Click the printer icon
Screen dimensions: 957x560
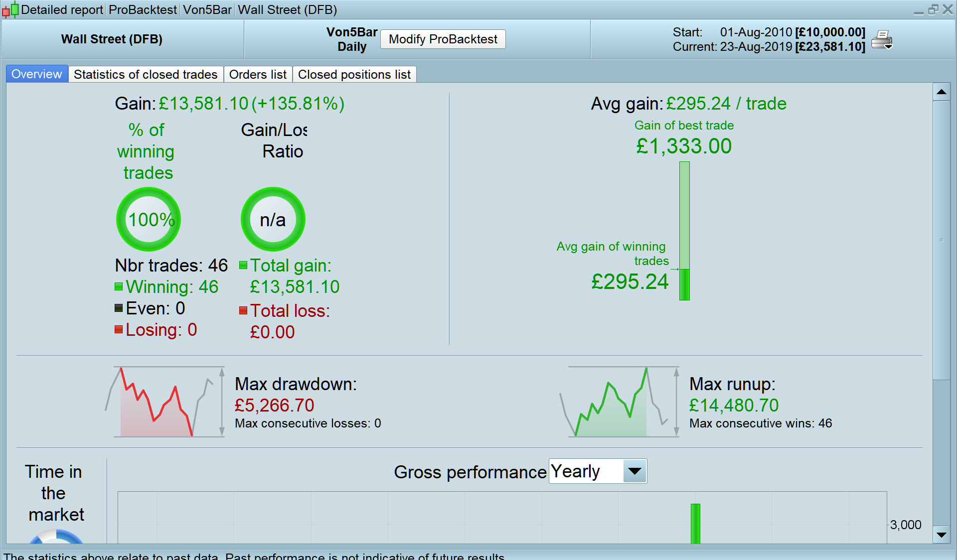coord(882,40)
